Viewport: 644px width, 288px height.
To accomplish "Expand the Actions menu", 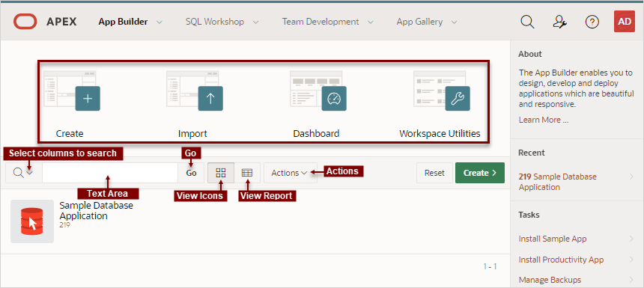I will [x=290, y=173].
